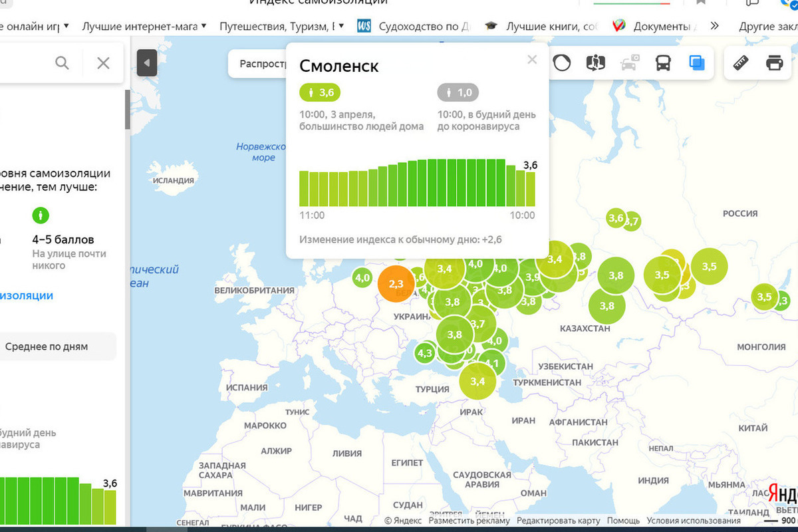Image resolution: width=798 pixels, height=532 pixels.
Task: Open the ruler distance measurement tool
Action: [741, 63]
